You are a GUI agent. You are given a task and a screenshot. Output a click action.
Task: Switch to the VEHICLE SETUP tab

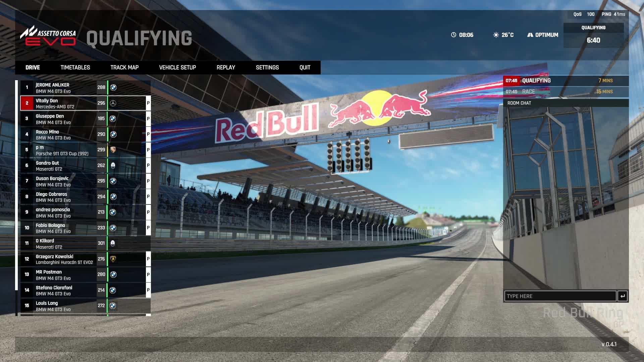[x=177, y=67]
